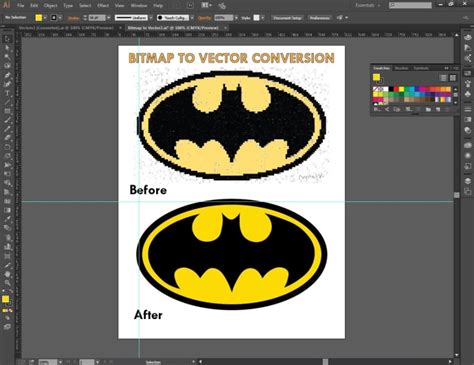Select the Symbol Sprayer tool

point(7,238)
